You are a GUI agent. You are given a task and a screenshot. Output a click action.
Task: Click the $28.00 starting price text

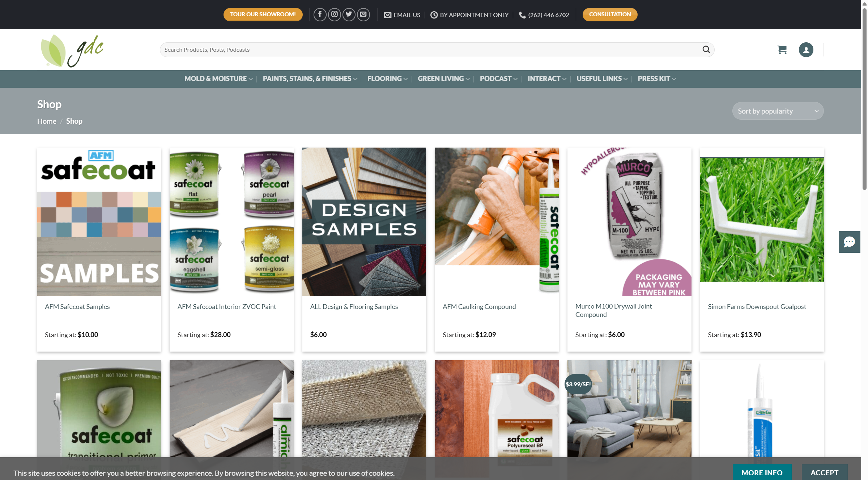220,335
